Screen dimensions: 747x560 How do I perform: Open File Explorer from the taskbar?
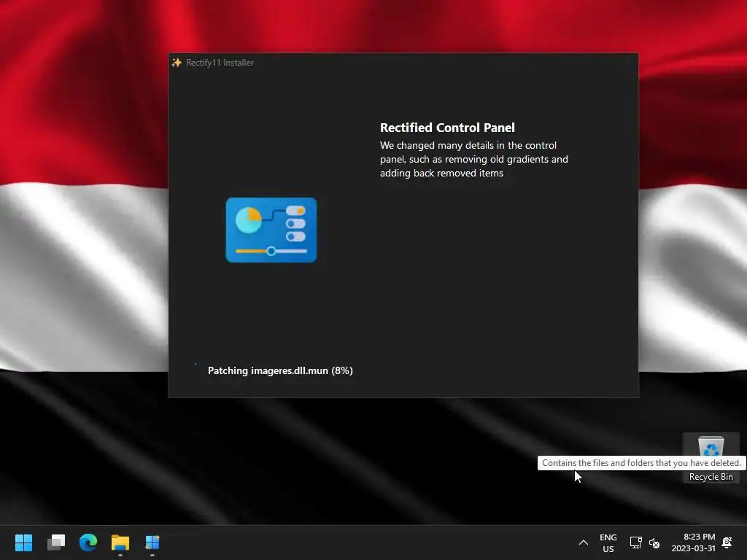coord(120,542)
